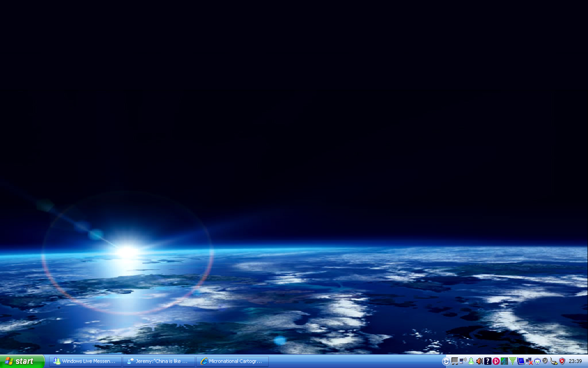Click the question mark tray icon
The image size is (588, 368).
(488, 361)
